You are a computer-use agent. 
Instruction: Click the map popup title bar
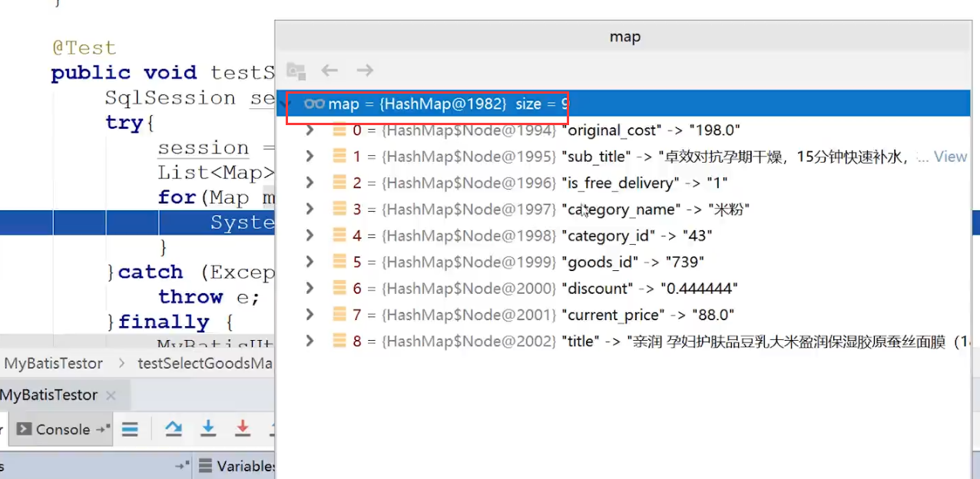[x=625, y=37]
